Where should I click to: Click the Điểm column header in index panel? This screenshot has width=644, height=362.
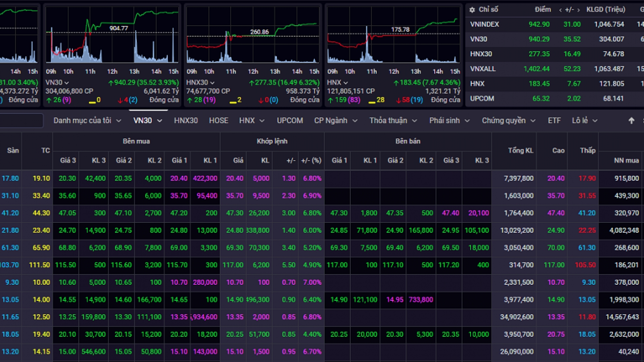click(x=543, y=9)
